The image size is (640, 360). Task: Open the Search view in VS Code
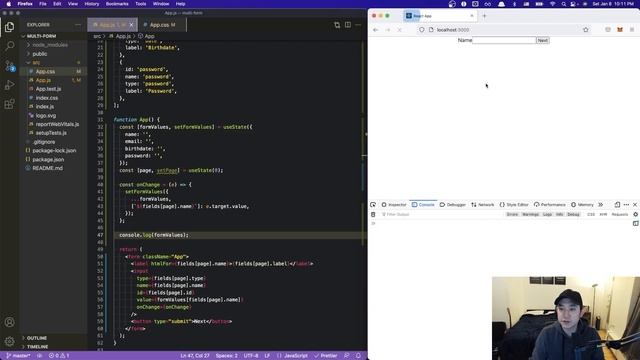[x=9, y=46]
